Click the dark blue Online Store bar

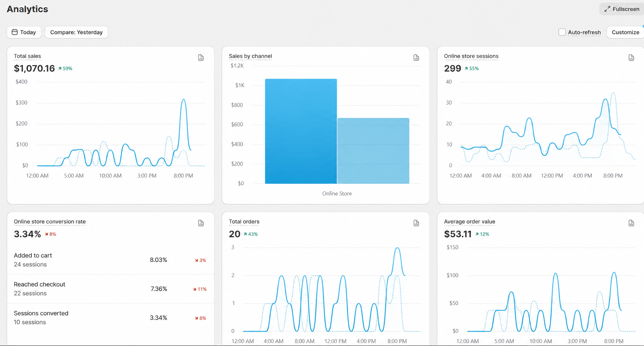point(301,131)
